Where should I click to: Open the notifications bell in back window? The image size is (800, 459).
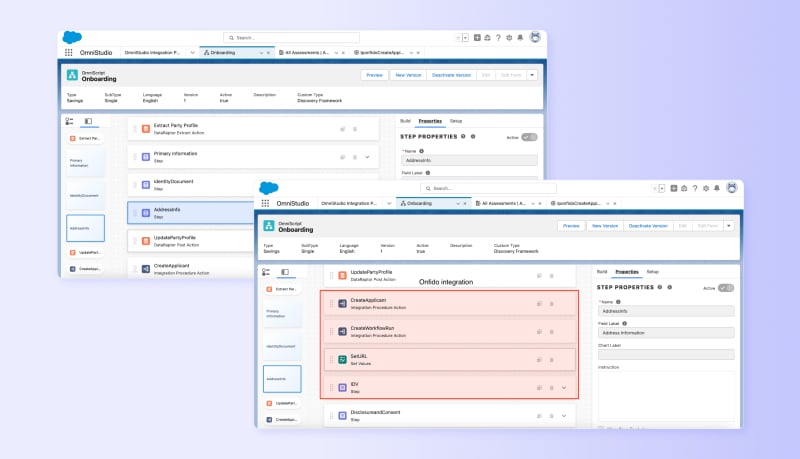520,38
